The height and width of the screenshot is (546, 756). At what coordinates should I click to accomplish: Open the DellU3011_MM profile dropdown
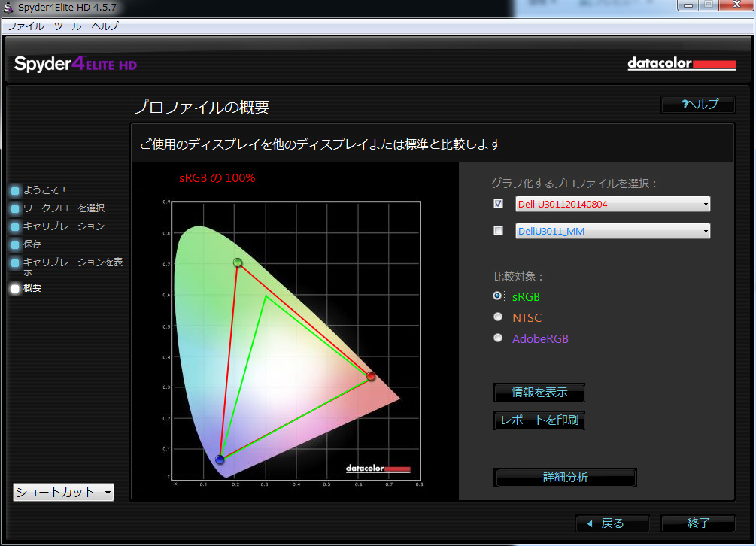(706, 231)
